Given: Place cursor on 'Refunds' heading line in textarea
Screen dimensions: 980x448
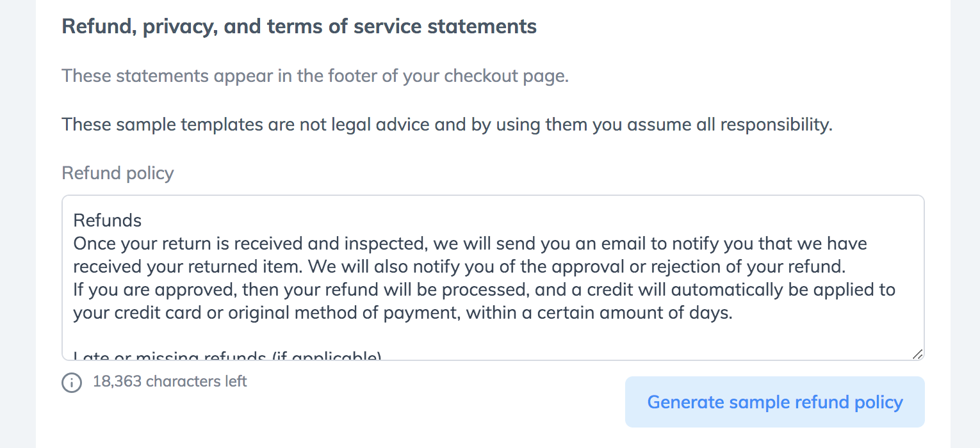Looking at the screenshot, I should pyautogui.click(x=108, y=221).
